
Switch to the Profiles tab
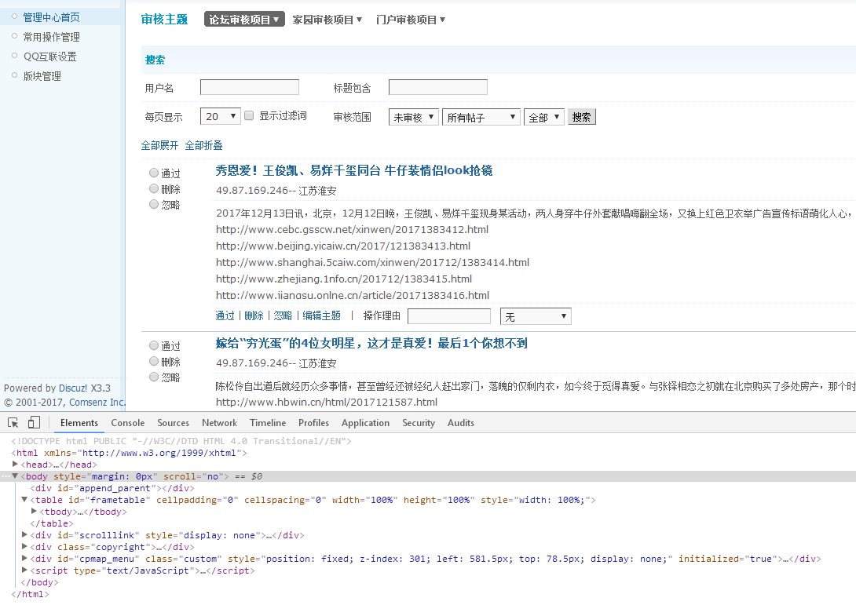(x=313, y=423)
